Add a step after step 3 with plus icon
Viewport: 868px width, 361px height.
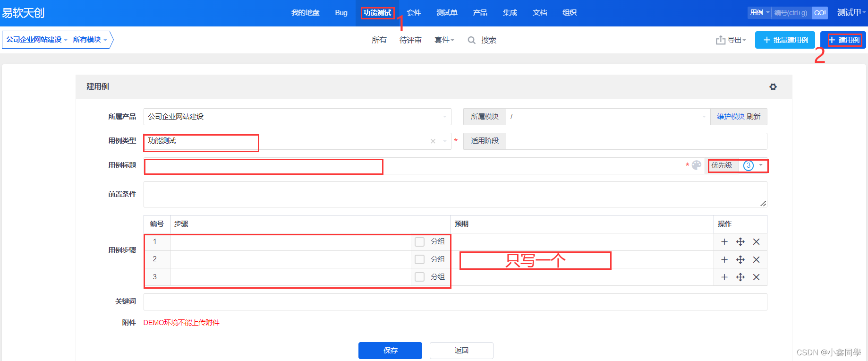pos(724,277)
